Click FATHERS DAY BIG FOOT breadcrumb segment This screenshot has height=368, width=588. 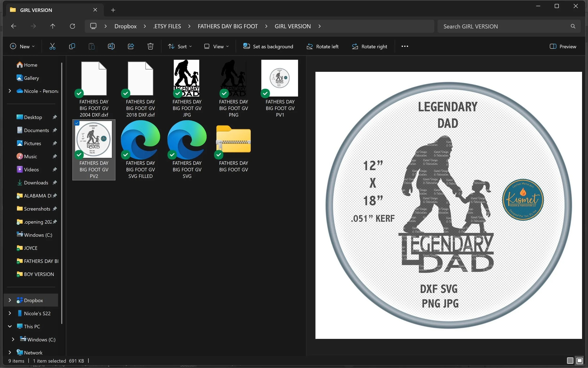227,26
